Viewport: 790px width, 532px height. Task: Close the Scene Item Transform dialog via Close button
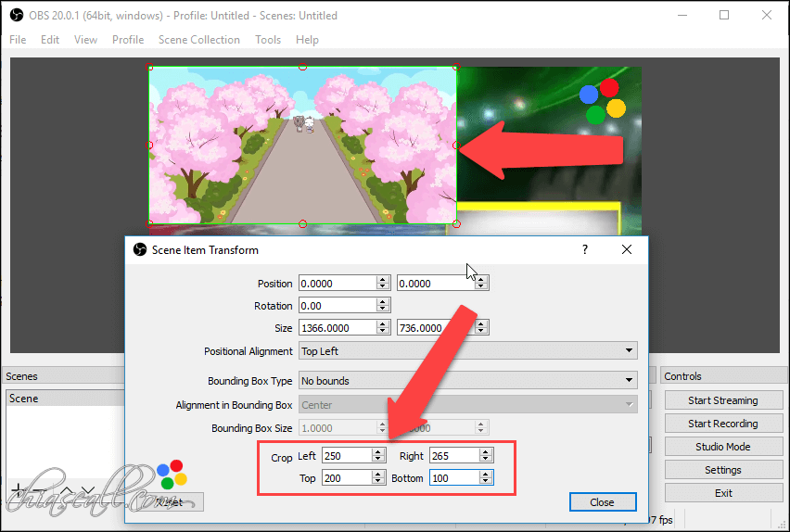tap(603, 502)
